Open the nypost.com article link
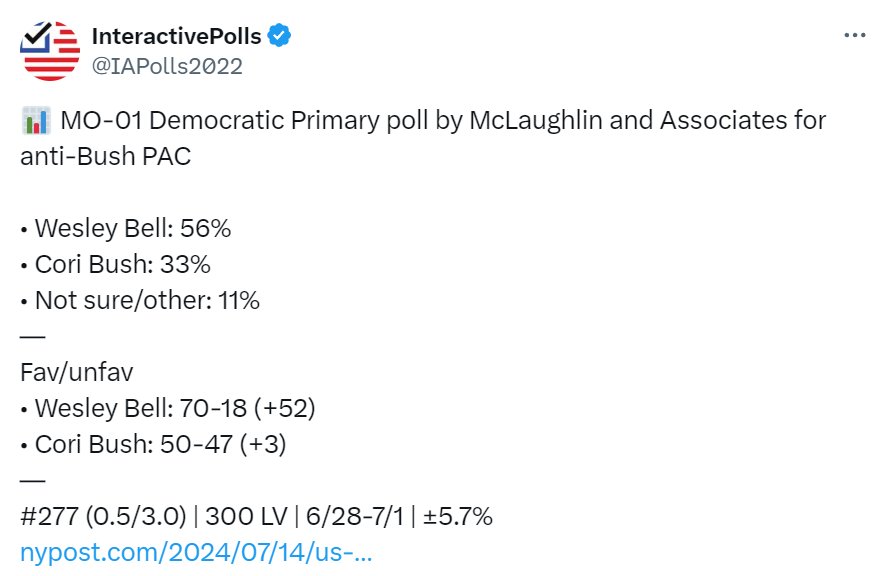The width and height of the screenshot is (894, 576). pyautogui.click(x=196, y=552)
